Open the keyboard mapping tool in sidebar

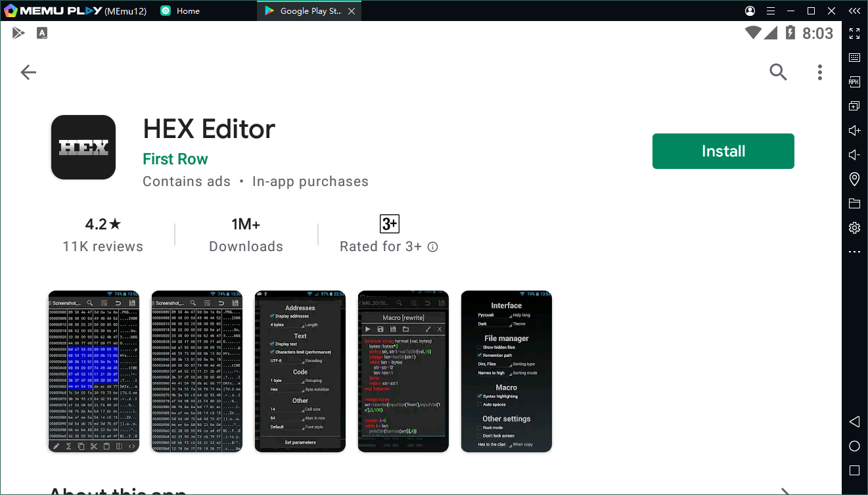click(x=854, y=58)
